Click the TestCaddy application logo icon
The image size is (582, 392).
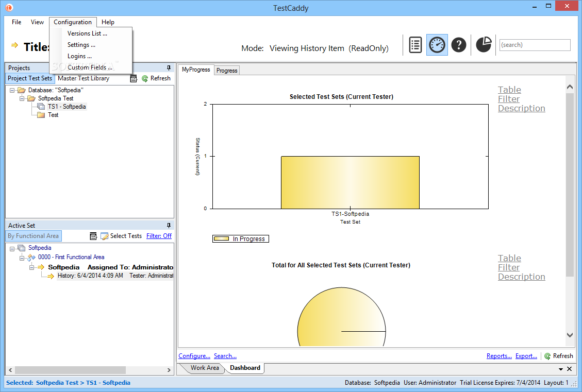pos(9,7)
